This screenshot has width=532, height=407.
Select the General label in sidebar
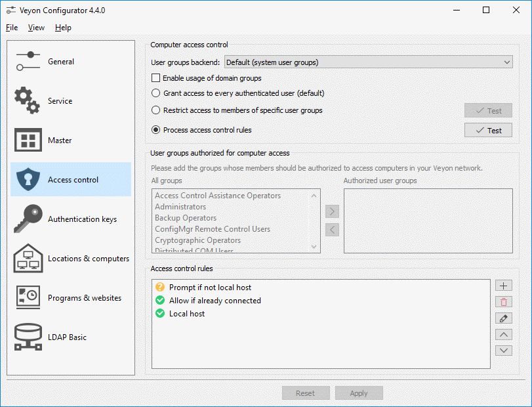(61, 62)
